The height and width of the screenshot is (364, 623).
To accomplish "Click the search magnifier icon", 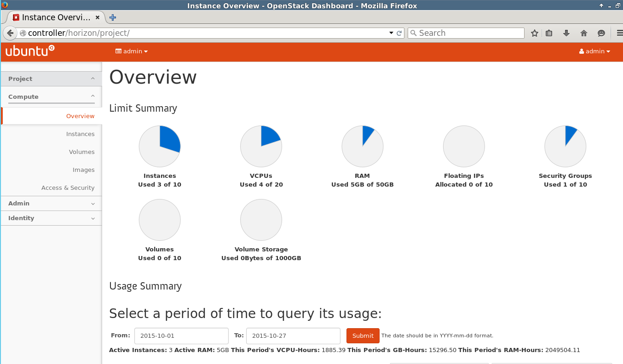I will (413, 33).
